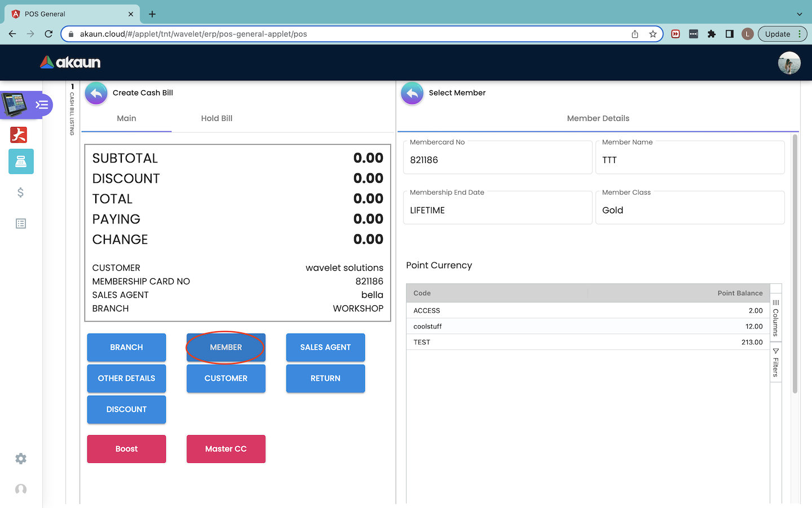Switch to the Hold Bill tab
The image size is (812, 508).
tap(217, 119)
